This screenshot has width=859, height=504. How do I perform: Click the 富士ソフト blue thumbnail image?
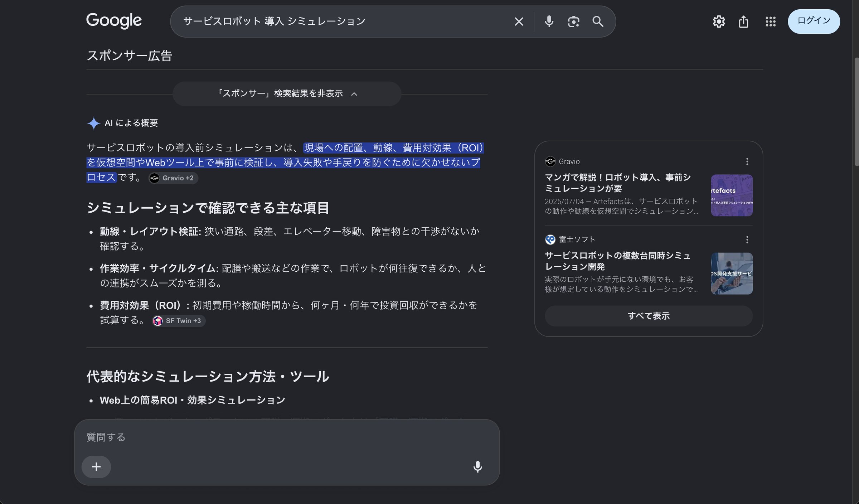tap(732, 273)
